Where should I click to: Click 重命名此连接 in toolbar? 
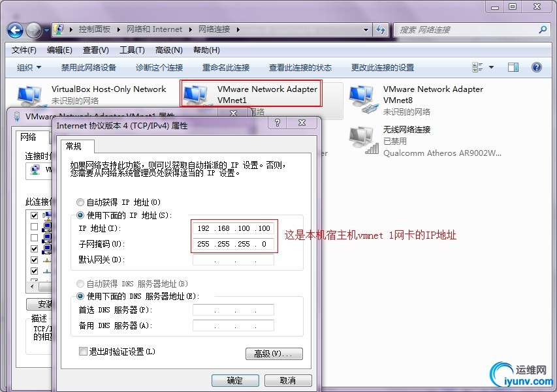(226, 67)
